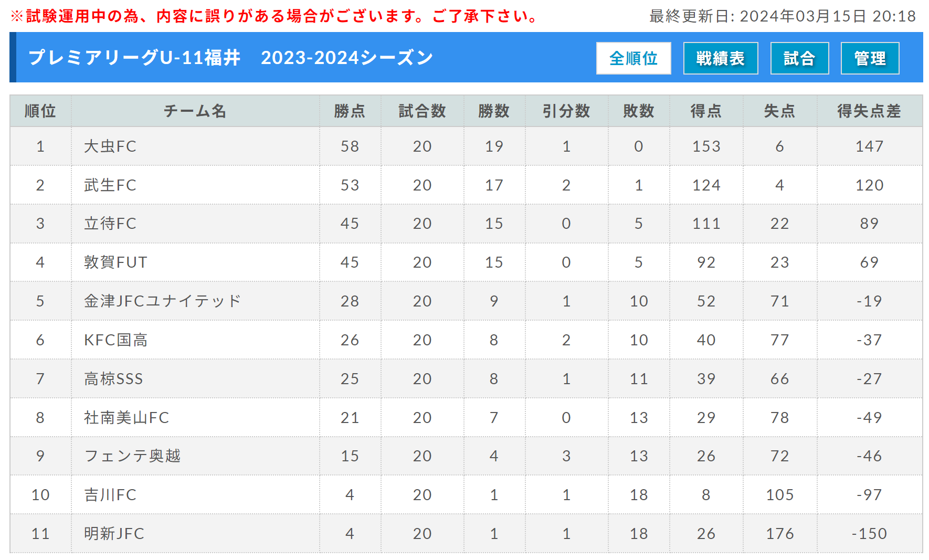929x560 pixels.
Task: Click on team KFC国高
Action: [x=115, y=340]
